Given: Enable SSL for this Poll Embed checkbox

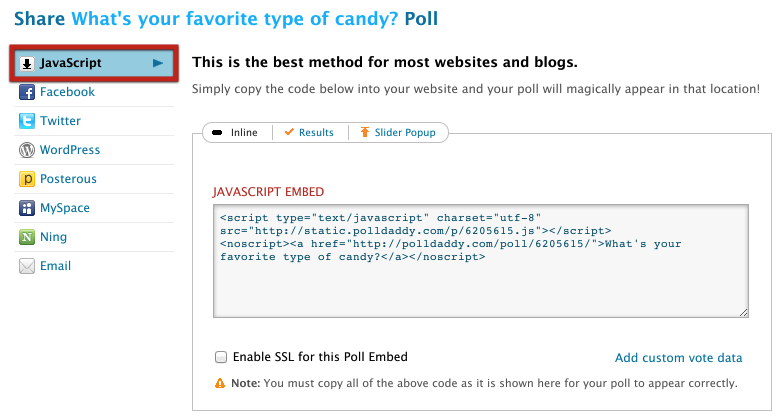Looking at the screenshot, I should [221, 357].
